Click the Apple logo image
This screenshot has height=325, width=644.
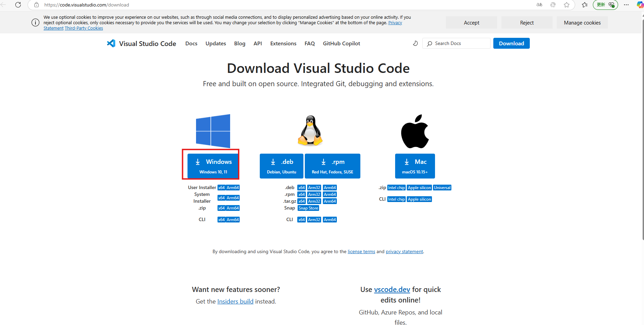click(x=415, y=131)
